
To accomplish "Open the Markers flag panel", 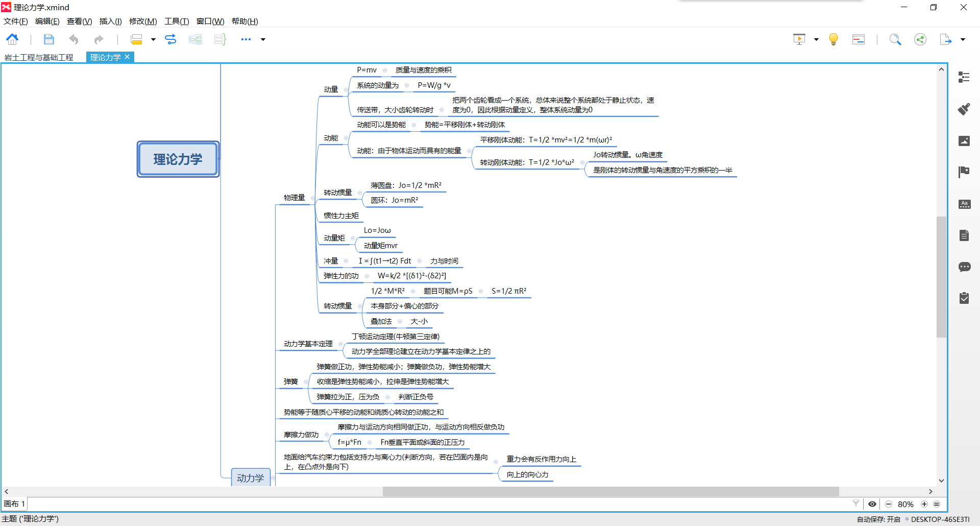I will click(x=964, y=172).
